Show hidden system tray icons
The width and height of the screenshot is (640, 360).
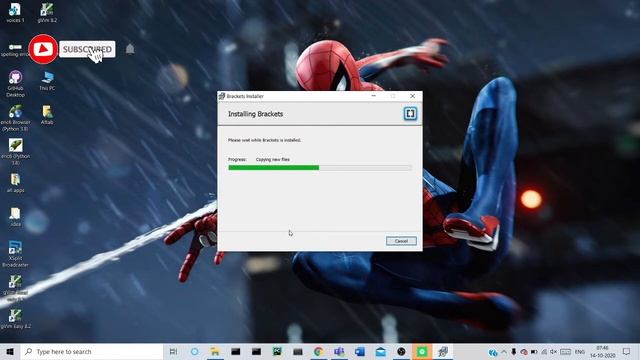pyautogui.click(x=504, y=352)
